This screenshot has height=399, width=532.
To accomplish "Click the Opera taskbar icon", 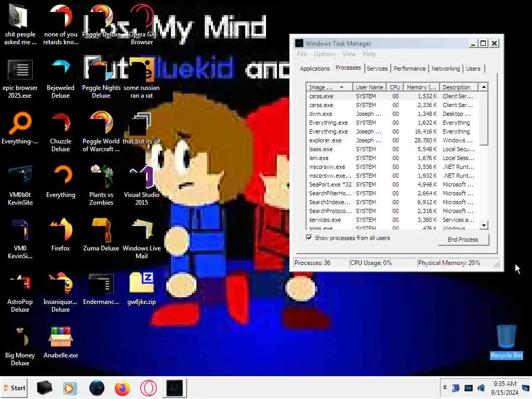I will (148, 388).
